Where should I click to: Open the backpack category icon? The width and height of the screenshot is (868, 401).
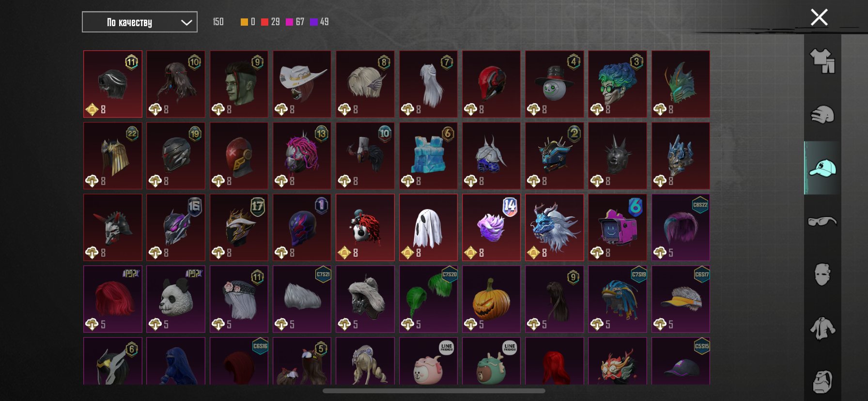(822, 382)
